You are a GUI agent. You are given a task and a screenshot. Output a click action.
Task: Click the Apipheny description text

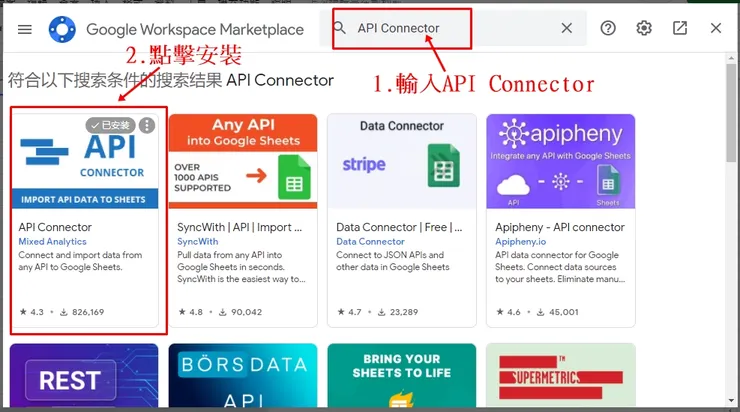(560, 267)
